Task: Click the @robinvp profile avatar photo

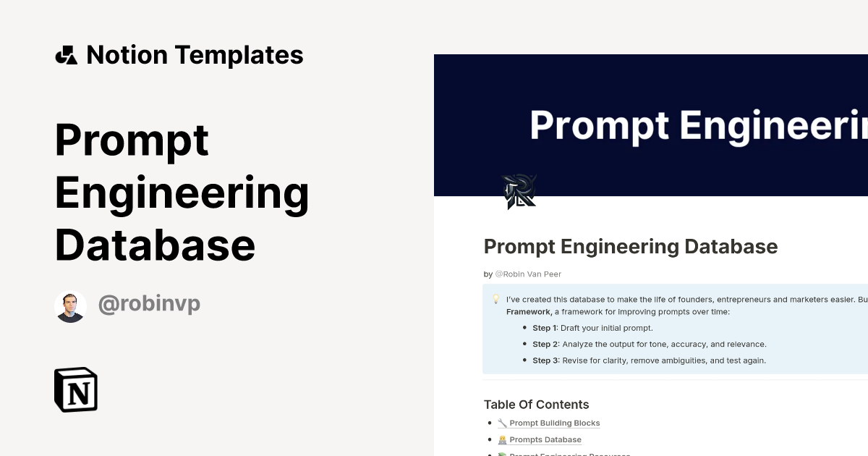Action: [x=70, y=305]
